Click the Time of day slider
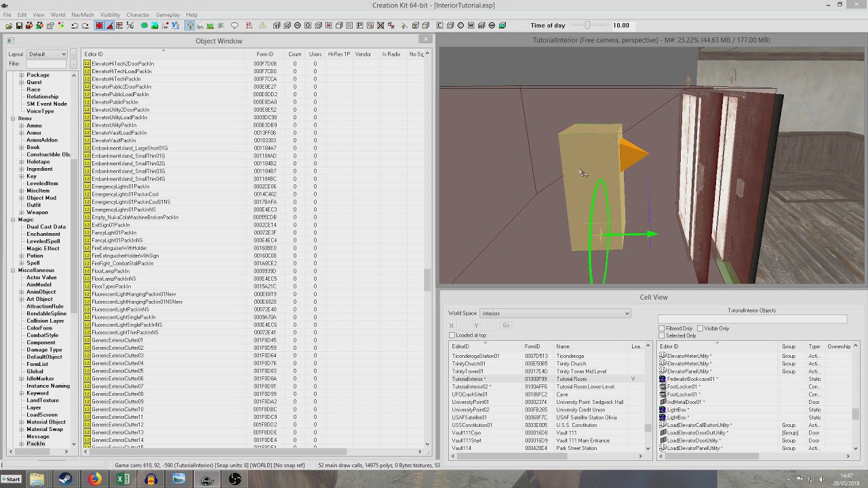868x488 pixels. (587, 26)
